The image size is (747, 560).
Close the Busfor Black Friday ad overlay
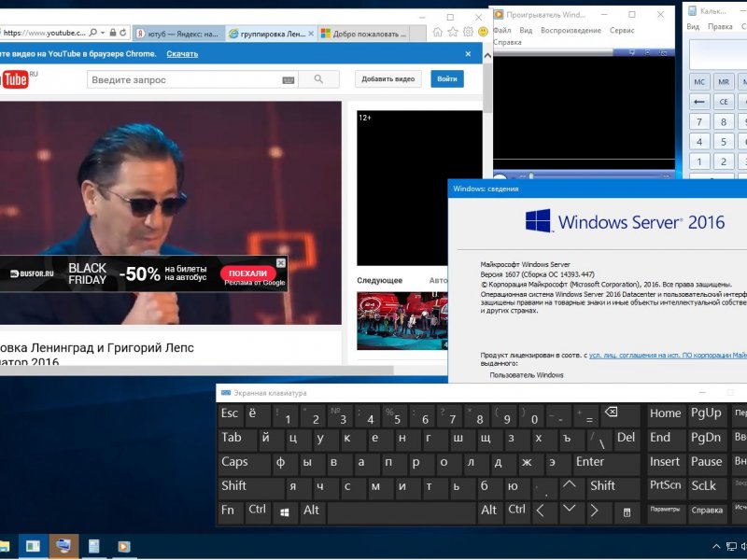(x=281, y=263)
